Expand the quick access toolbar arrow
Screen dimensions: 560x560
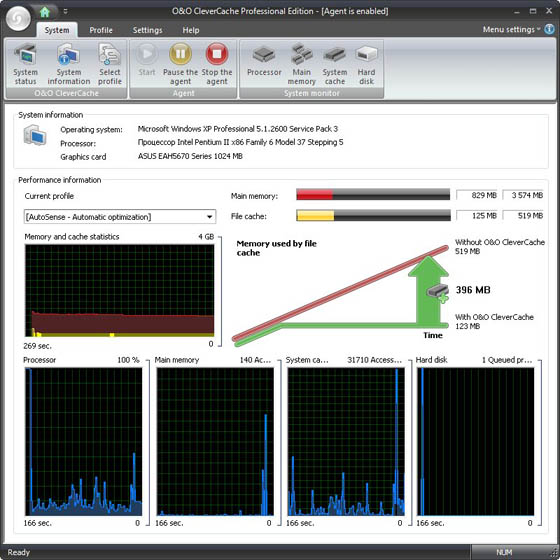tap(65, 12)
